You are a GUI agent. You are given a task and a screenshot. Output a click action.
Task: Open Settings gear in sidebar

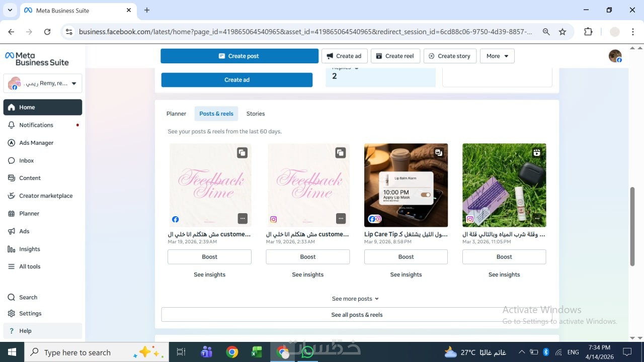tap(43, 313)
